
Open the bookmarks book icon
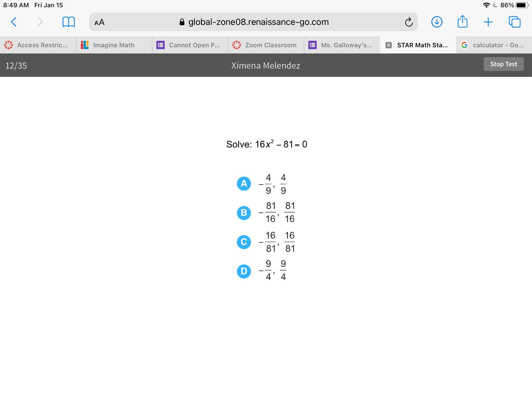pyautogui.click(x=69, y=22)
